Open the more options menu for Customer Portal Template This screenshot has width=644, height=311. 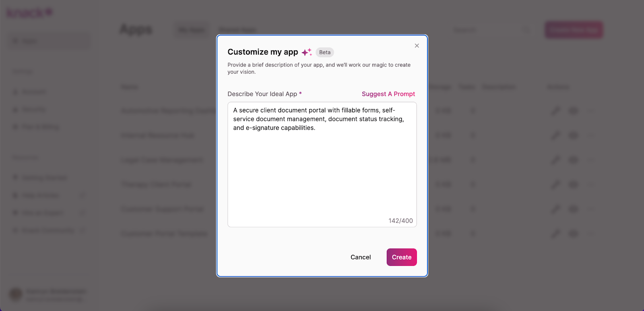(x=591, y=234)
